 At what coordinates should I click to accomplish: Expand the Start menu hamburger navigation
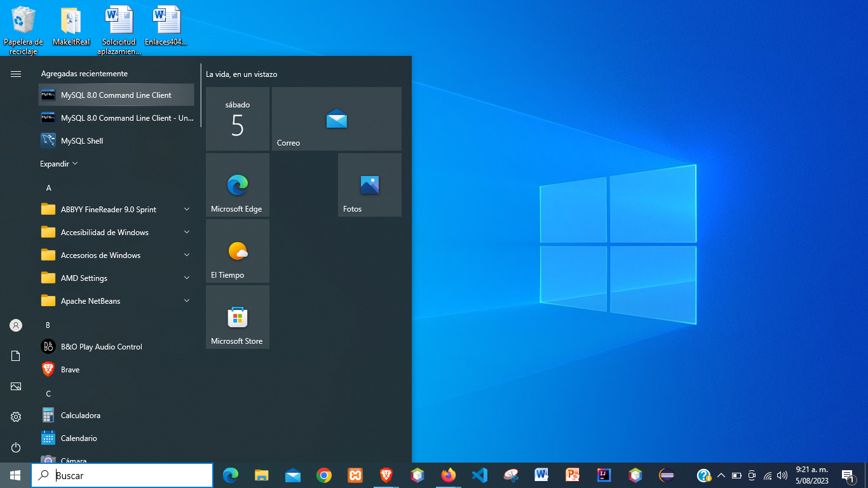[16, 74]
